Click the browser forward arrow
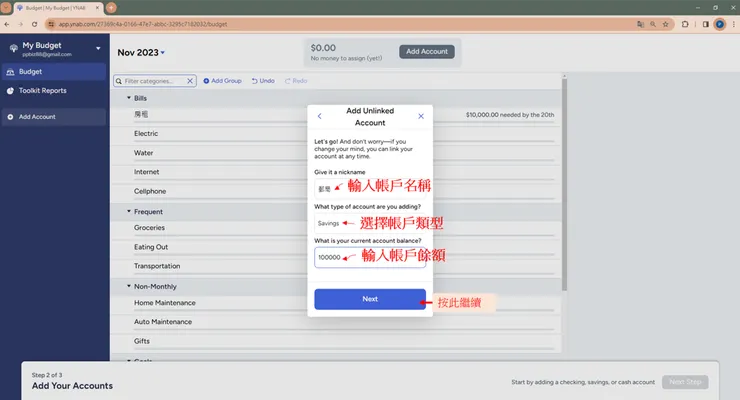 (20, 24)
